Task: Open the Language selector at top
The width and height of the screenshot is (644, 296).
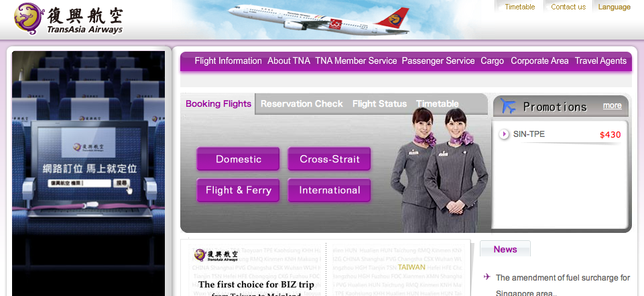Action: tap(614, 7)
